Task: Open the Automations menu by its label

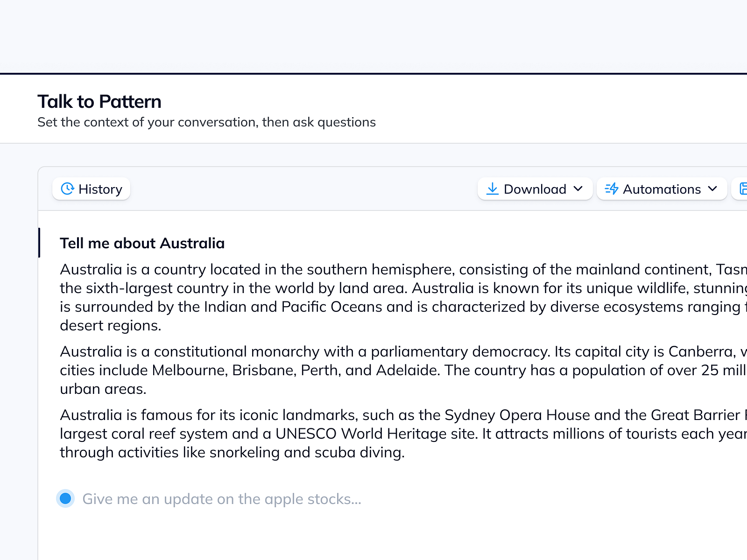Action: pyautogui.click(x=662, y=189)
